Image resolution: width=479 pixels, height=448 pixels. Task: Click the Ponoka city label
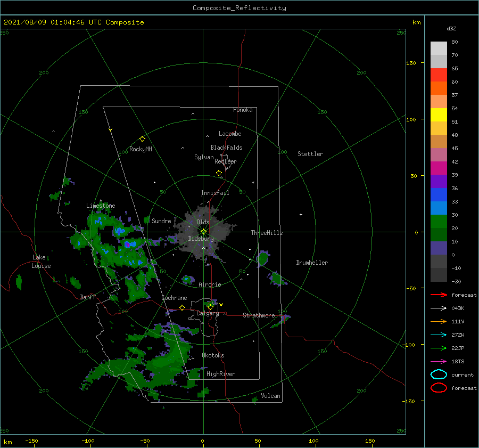(243, 110)
